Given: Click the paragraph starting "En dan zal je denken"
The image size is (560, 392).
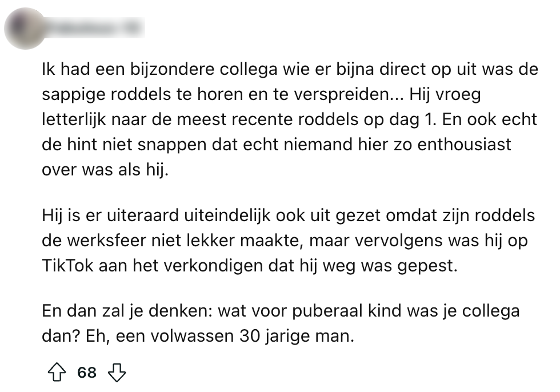Looking at the screenshot, I should tap(281, 324).
